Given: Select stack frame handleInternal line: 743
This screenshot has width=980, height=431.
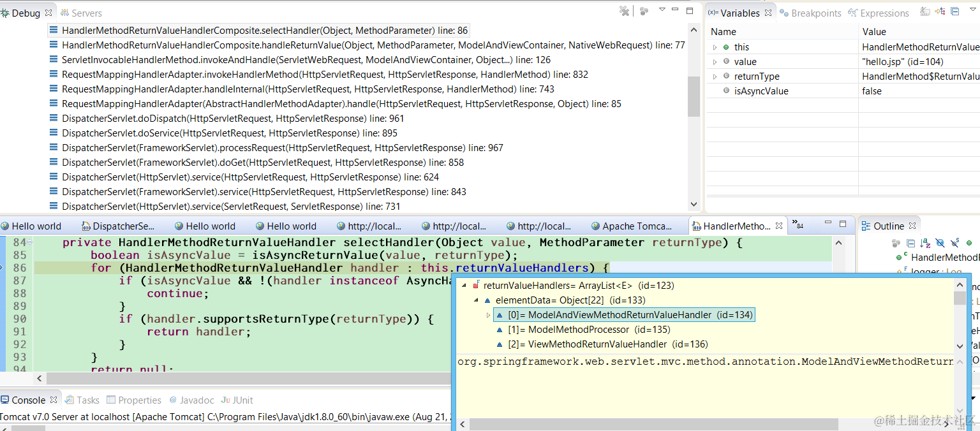Looking at the screenshot, I should 301,89.
